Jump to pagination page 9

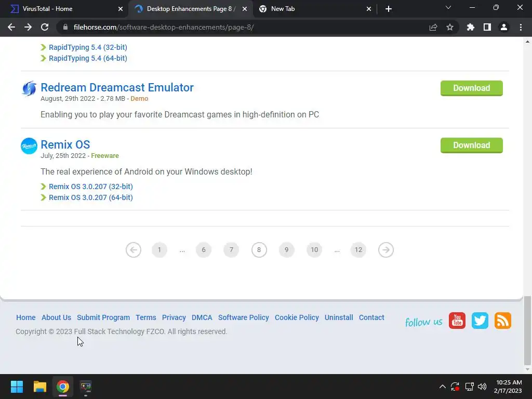(x=286, y=250)
